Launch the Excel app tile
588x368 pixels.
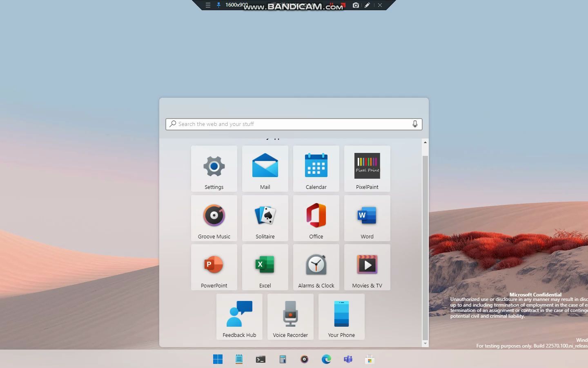pyautogui.click(x=265, y=267)
